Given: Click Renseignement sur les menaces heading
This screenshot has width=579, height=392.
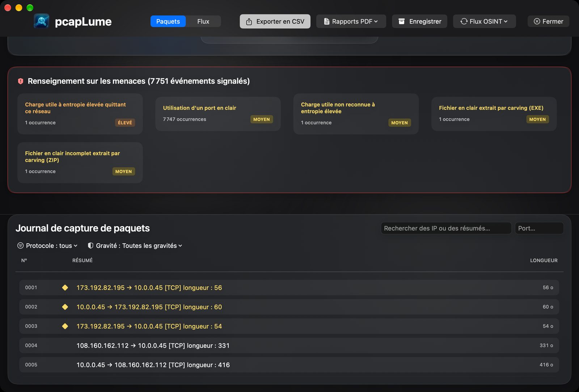Looking at the screenshot, I should pyautogui.click(x=139, y=81).
